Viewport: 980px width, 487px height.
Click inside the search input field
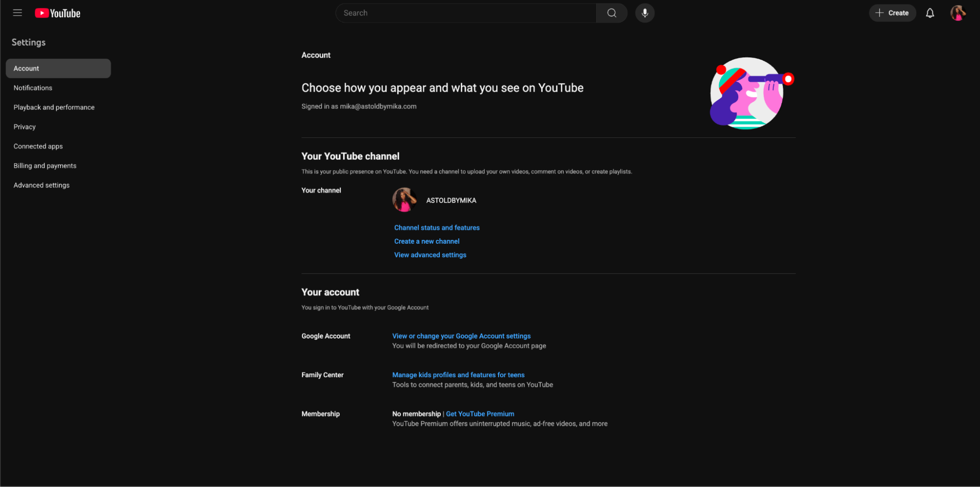(466, 13)
